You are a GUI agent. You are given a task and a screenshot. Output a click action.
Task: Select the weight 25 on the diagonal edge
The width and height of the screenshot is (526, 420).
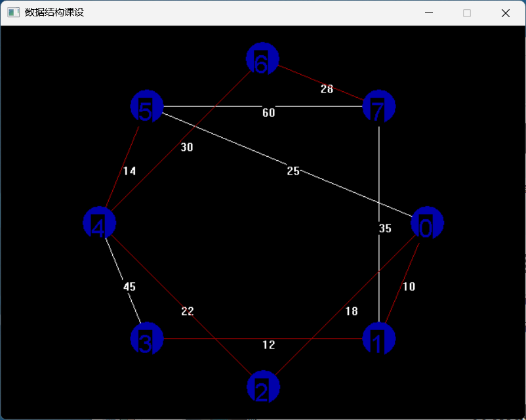coord(293,171)
